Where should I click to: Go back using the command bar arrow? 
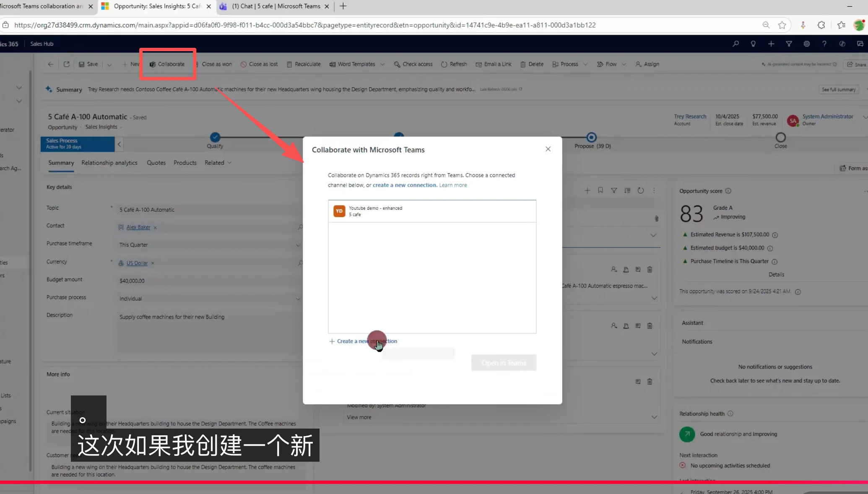coord(51,64)
